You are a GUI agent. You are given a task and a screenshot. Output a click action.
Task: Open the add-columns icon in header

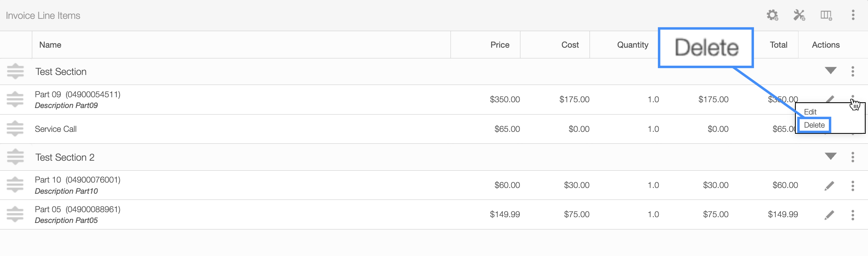click(826, 15)
